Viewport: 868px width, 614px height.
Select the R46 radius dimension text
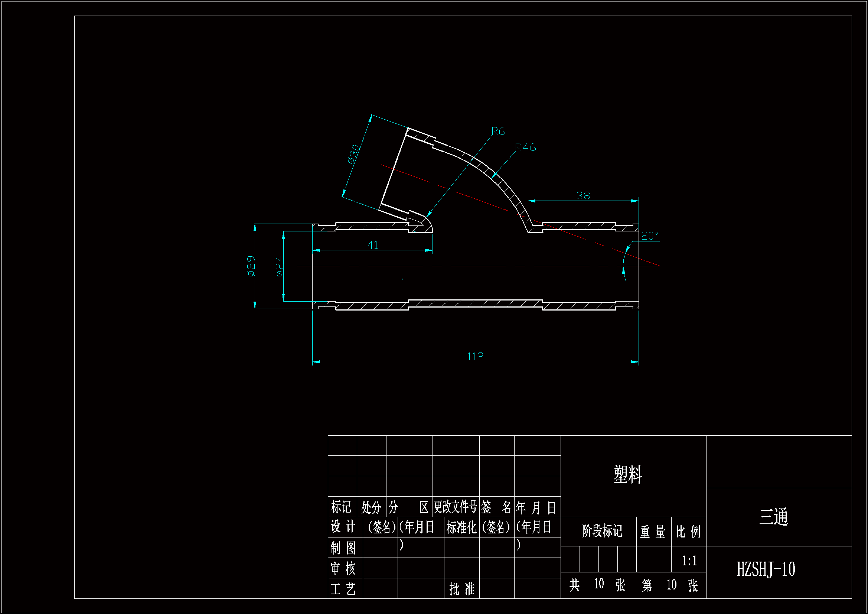point(525,147)
